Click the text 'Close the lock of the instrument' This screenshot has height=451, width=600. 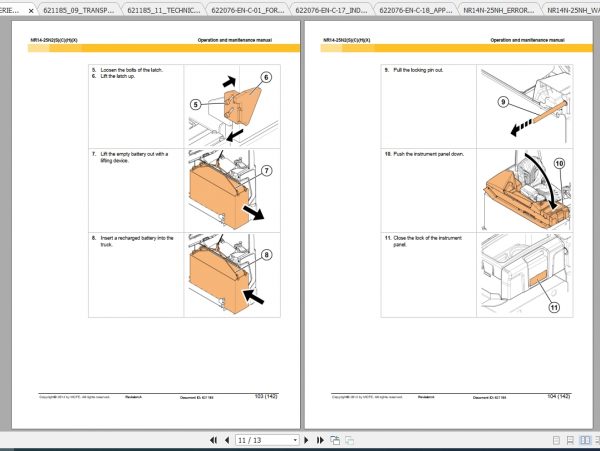coord(427,238)
